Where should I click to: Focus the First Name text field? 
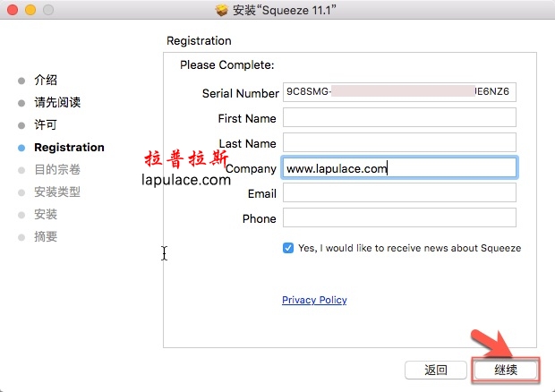(399, 117)
